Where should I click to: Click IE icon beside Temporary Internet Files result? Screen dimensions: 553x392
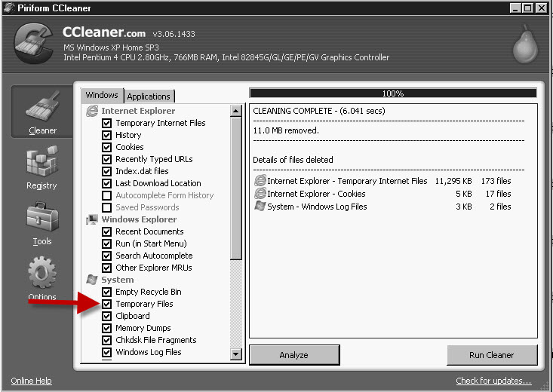(260, 180)
